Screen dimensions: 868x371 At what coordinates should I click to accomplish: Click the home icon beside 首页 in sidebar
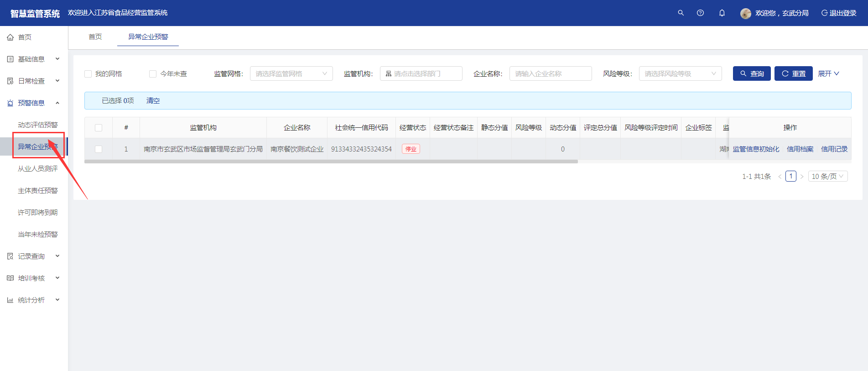click(x=10, y=37)
